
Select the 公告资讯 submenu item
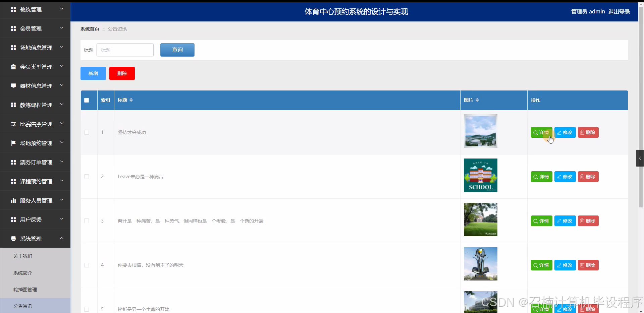tap(35, 306)
